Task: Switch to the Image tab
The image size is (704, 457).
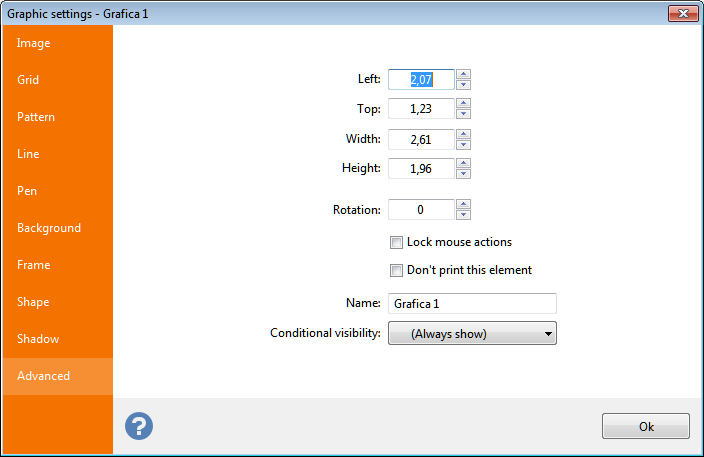Action: (x=34, y=43)
